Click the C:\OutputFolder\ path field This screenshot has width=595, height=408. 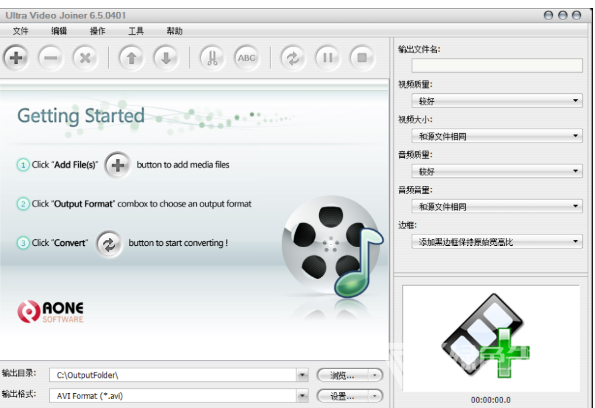173,375
